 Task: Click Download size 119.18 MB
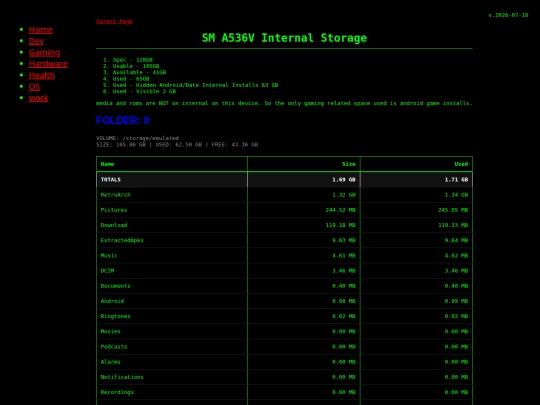pos(340,225)
